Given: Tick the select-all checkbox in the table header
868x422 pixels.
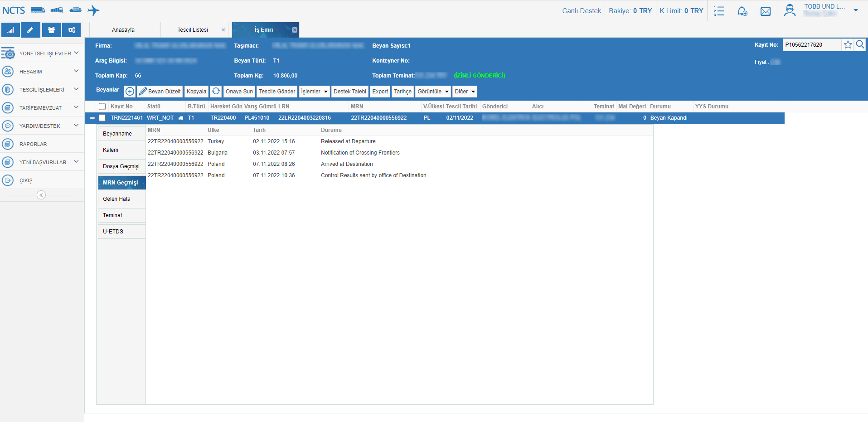Looking at the screenshot, I should (102, 107).
